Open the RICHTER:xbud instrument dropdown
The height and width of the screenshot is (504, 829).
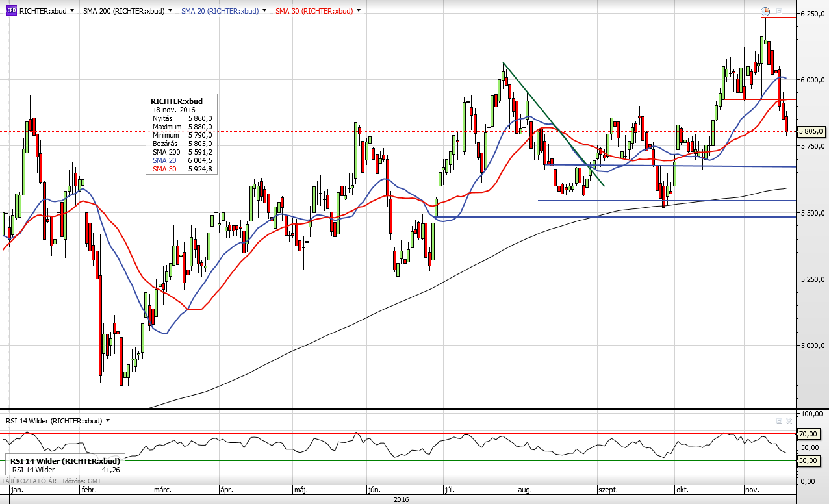[x=71, y=11]
